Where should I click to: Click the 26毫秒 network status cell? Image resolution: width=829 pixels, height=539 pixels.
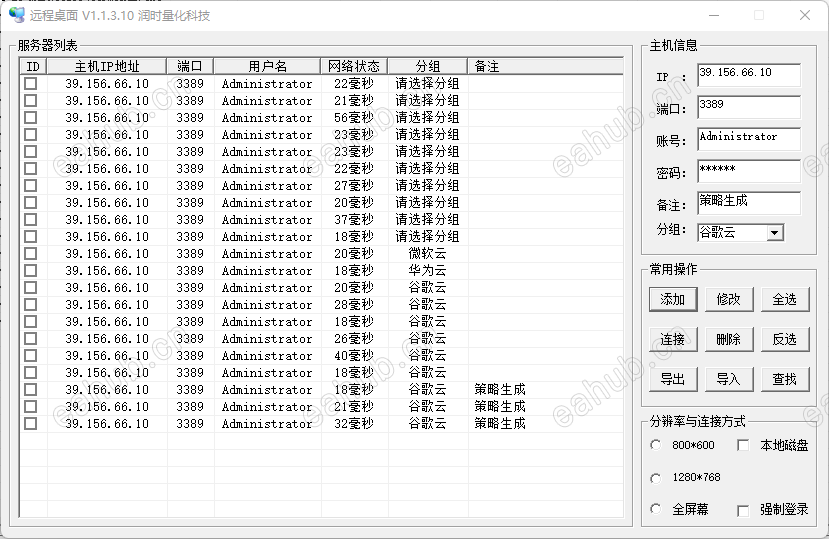click(x=354, y=339)
